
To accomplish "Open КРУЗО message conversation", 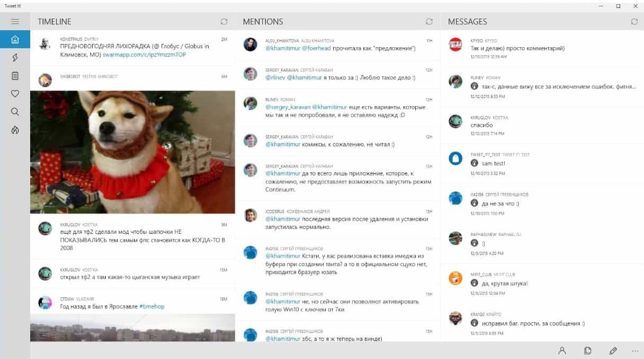I will coord(542,48).
